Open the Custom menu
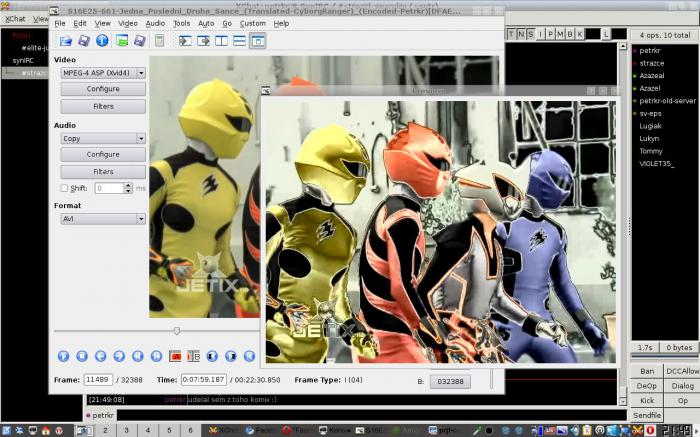This screenshot has width=700, height=437. point(253,23)
